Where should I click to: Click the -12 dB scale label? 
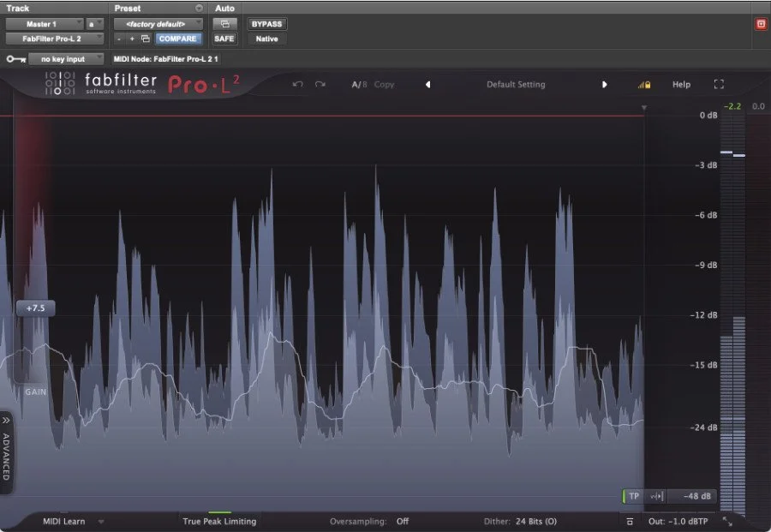705,314
